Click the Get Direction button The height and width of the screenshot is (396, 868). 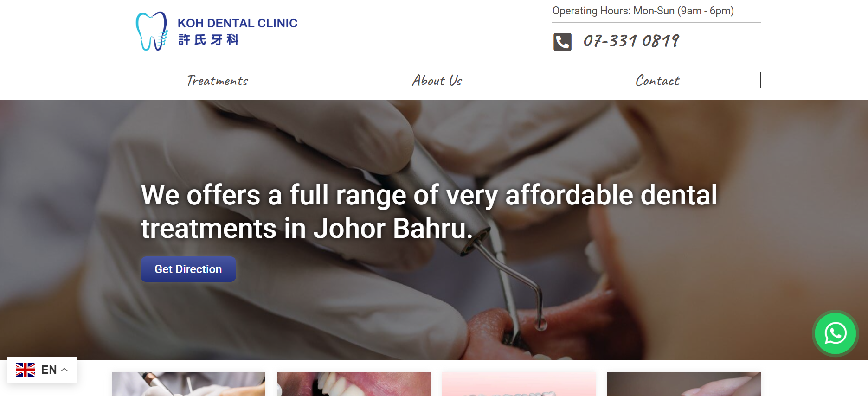pyautogui.click(x=188, y=269)
